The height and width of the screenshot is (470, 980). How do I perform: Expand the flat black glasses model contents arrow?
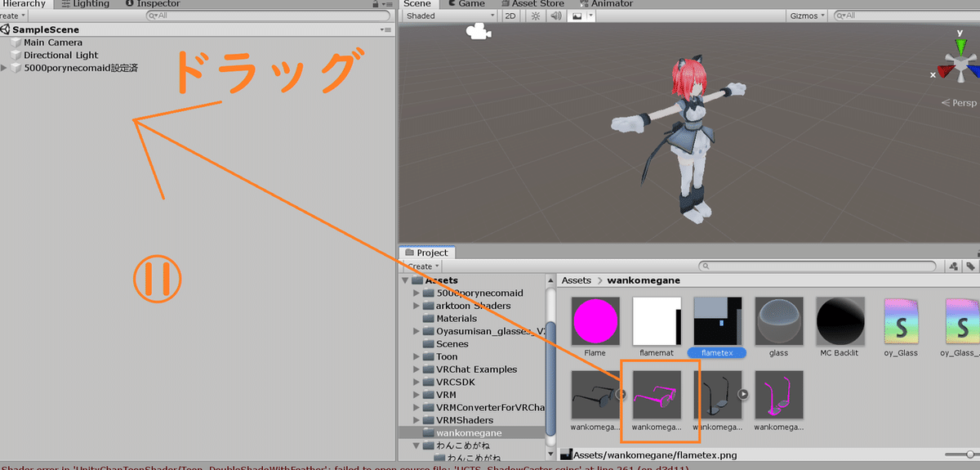(621, 394)
